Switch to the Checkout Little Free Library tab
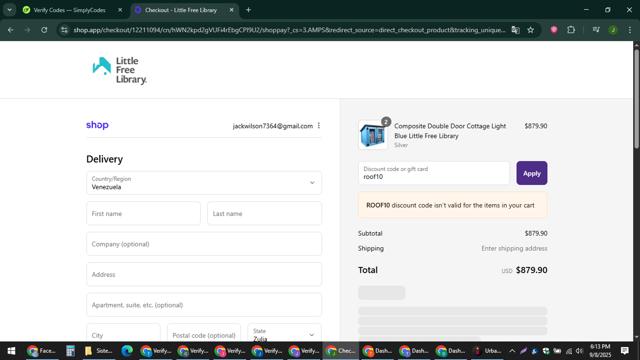The width and height of the screenshot is (640, 360). [181, 10]
